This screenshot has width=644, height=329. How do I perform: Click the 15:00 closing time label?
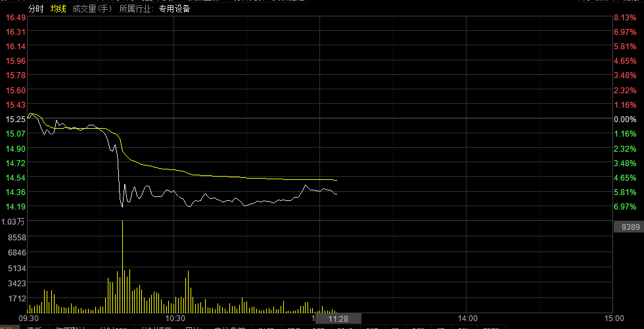coord(613,318)
